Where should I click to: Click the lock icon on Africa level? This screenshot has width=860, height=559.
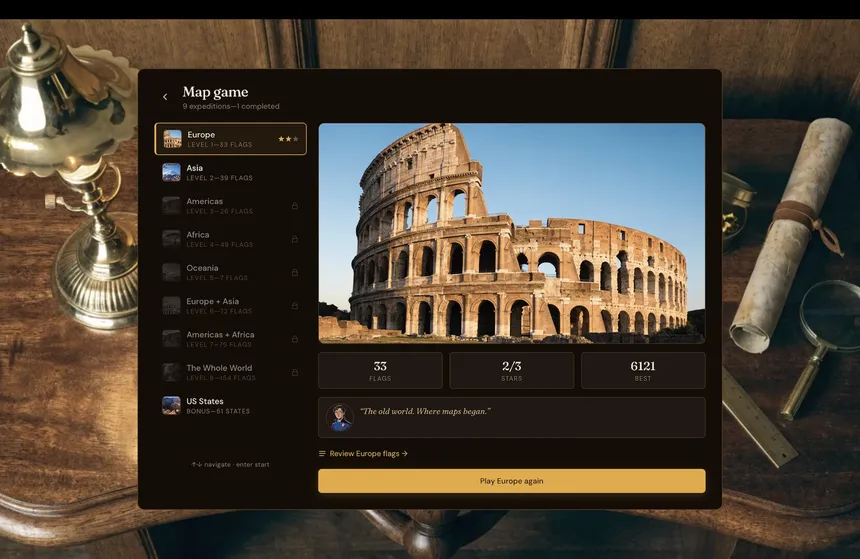tap(294, 239)
